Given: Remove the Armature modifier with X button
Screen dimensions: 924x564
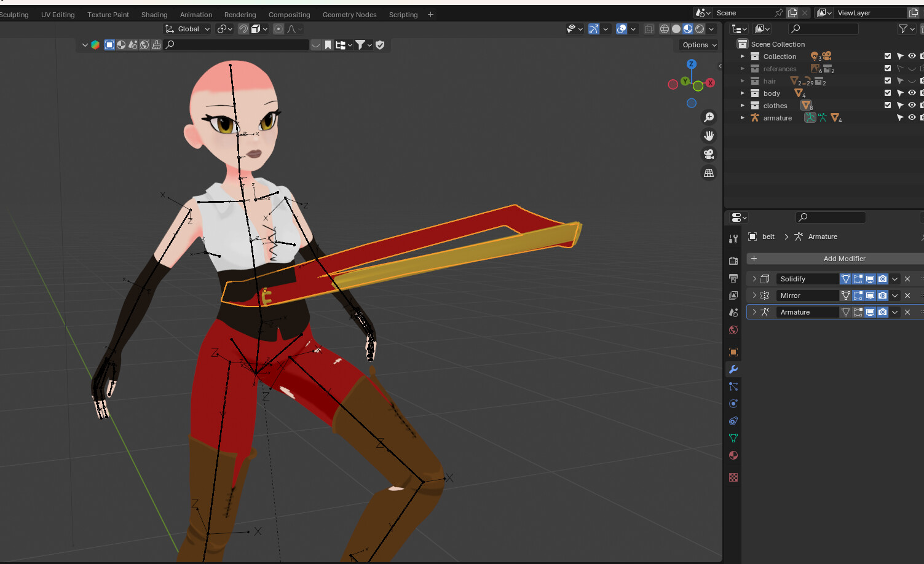Looking at the screenshot, I should (907, 312).
